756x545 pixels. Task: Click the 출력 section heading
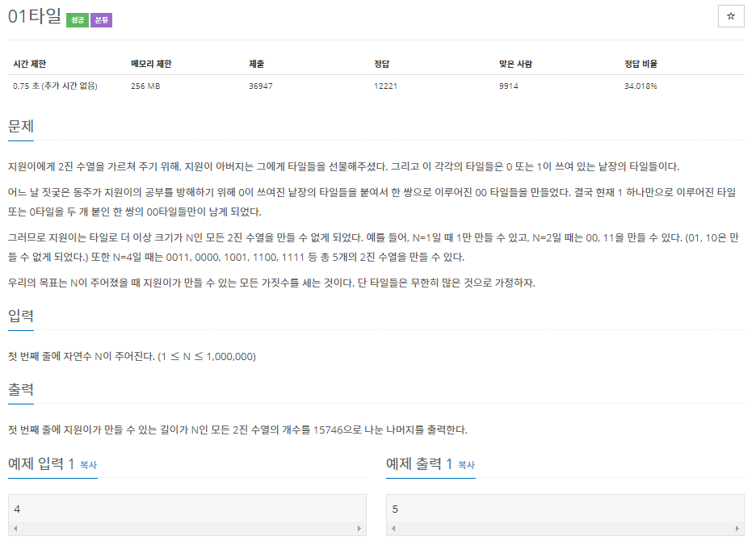(21, 389)
